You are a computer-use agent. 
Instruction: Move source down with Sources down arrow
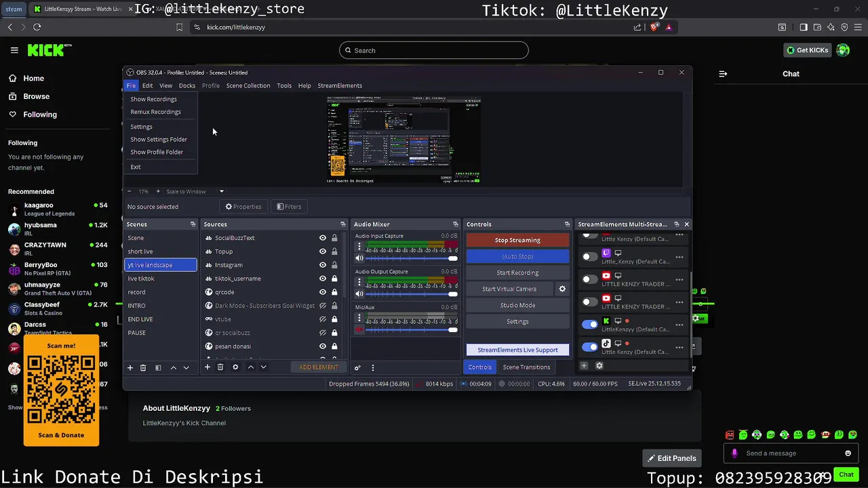click(x=263, y=367)
